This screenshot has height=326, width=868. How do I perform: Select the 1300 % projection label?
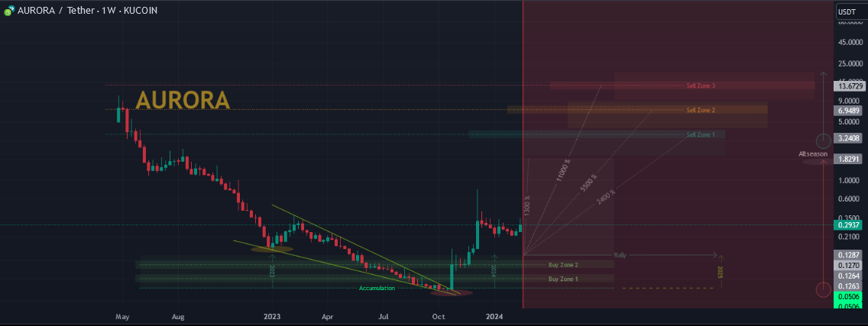coord(527,205)
